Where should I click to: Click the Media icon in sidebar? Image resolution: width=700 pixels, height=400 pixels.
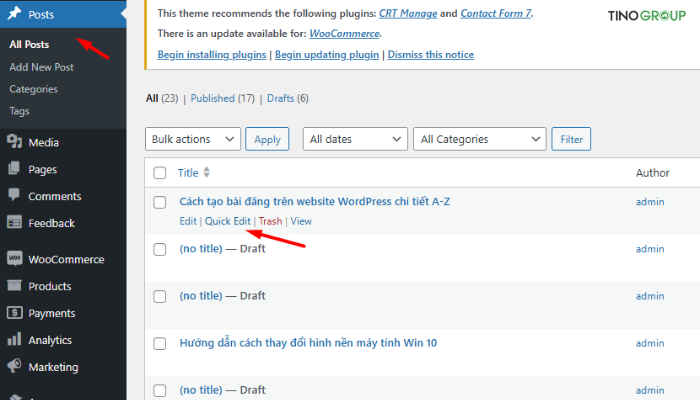click(x=14, y=142)
